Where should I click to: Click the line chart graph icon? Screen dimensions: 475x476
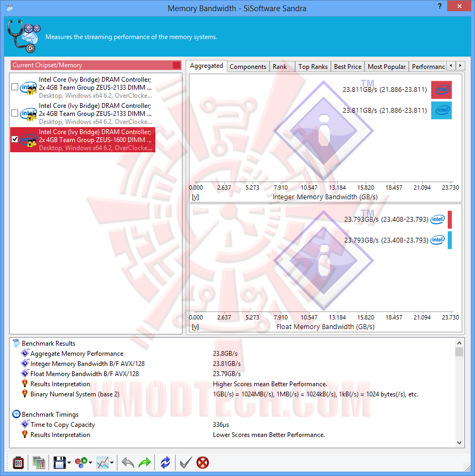[x=102, y=463]
